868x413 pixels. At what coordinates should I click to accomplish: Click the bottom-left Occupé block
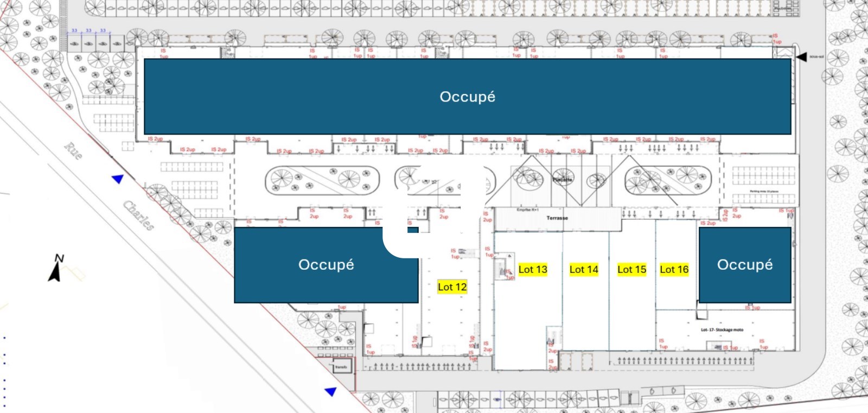326,265
